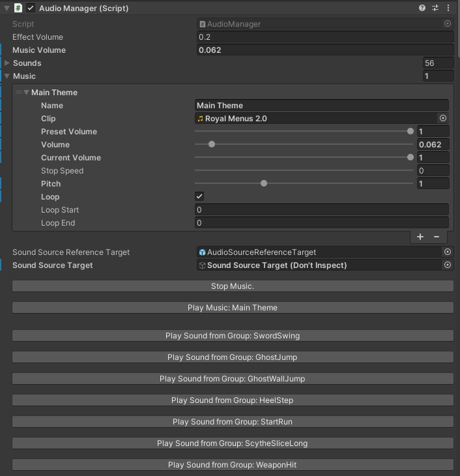Play sound from group StartRun
The height and width of the screenshot is (476, 460).
(x=233, y=422)
